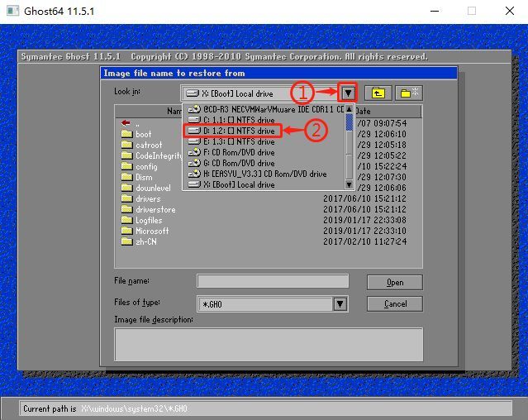
Task: Click the Current path is status bar
Action: click(266, 408)
